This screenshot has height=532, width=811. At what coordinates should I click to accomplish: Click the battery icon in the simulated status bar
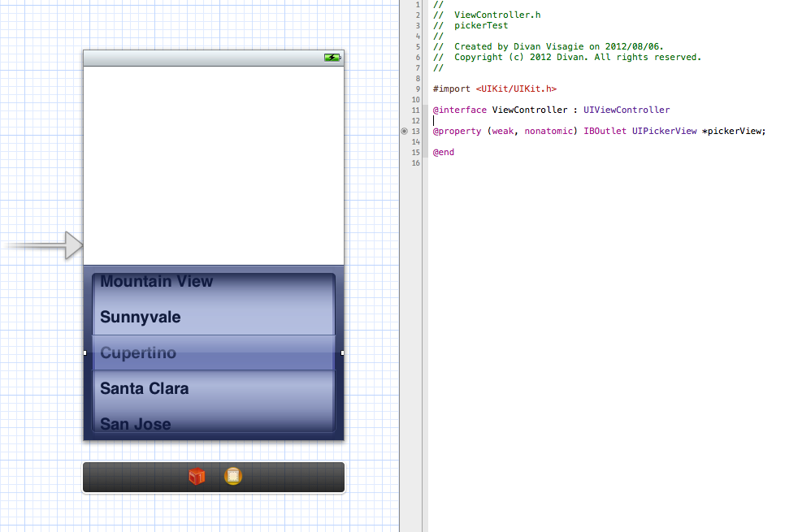click(332, 58)
